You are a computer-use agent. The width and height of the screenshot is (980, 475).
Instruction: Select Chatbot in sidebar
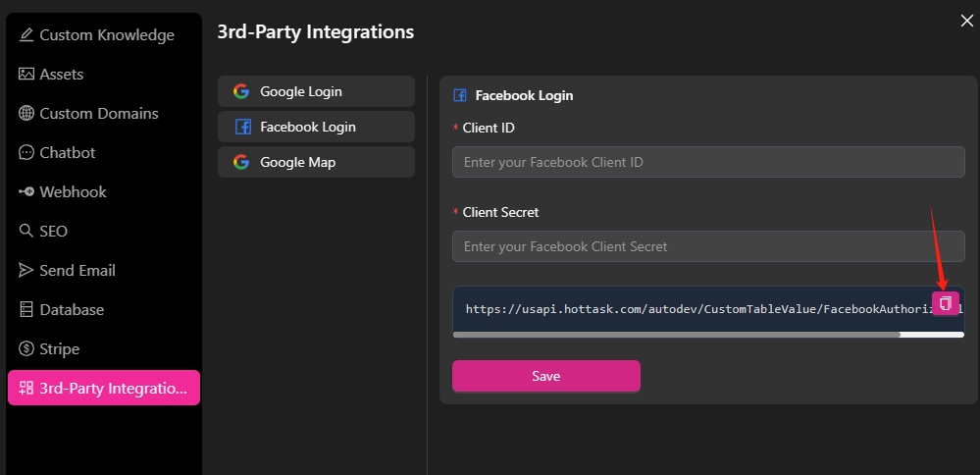click(x=104, y=153)
